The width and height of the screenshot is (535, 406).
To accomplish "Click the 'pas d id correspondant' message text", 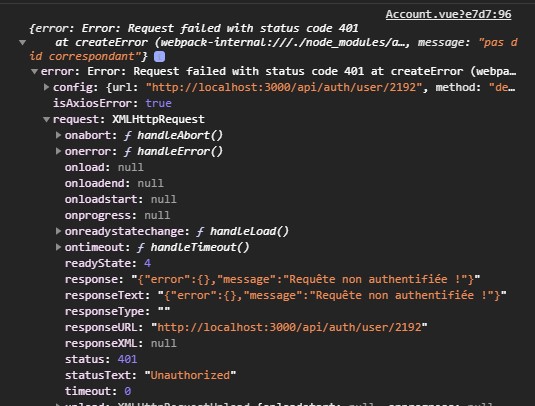I will [274, 49].
